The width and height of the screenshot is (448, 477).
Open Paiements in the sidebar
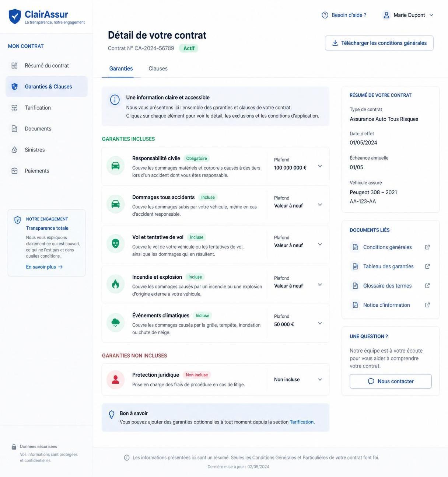[47, 171]
